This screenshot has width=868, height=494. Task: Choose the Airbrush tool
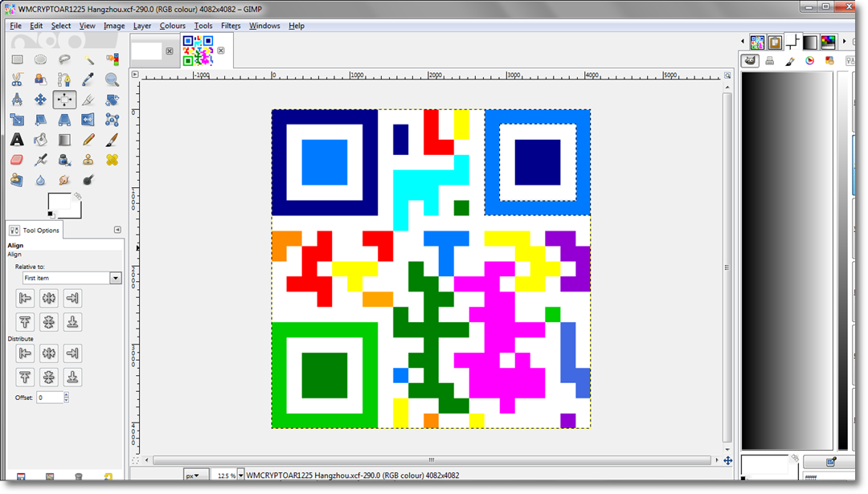(40, 160)
